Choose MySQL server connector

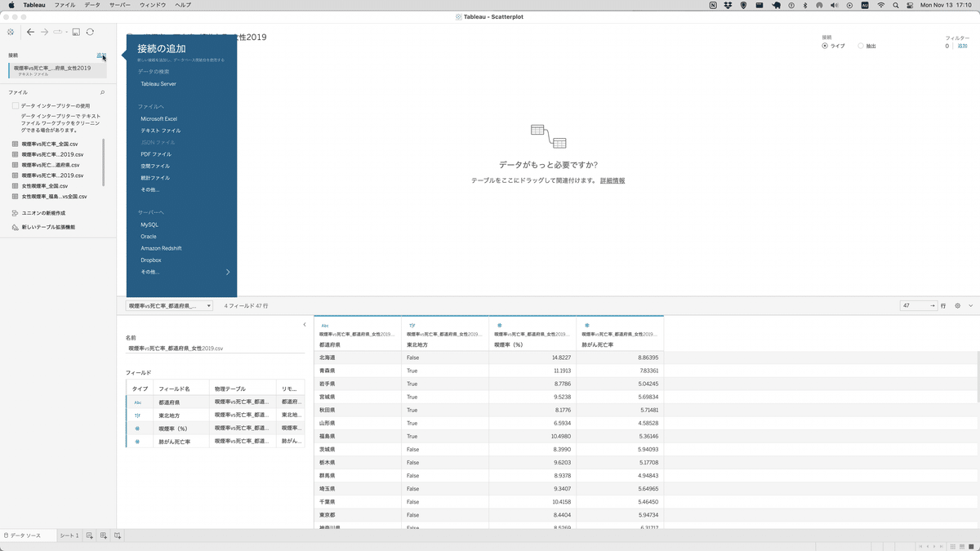point(149,224)
